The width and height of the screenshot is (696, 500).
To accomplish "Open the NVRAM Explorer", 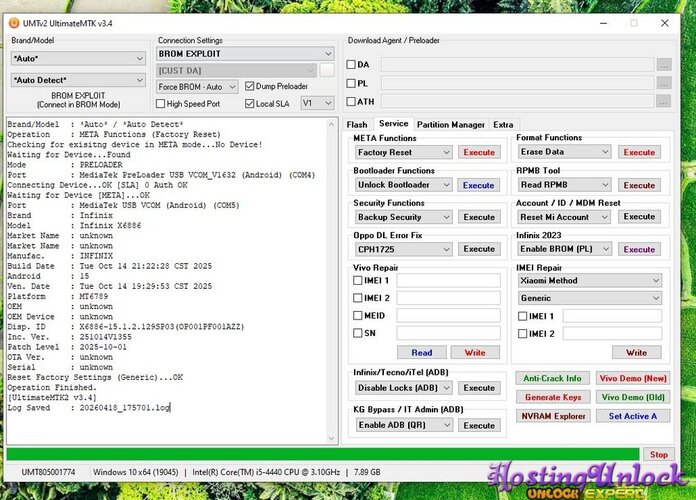I will click(553, 416).
